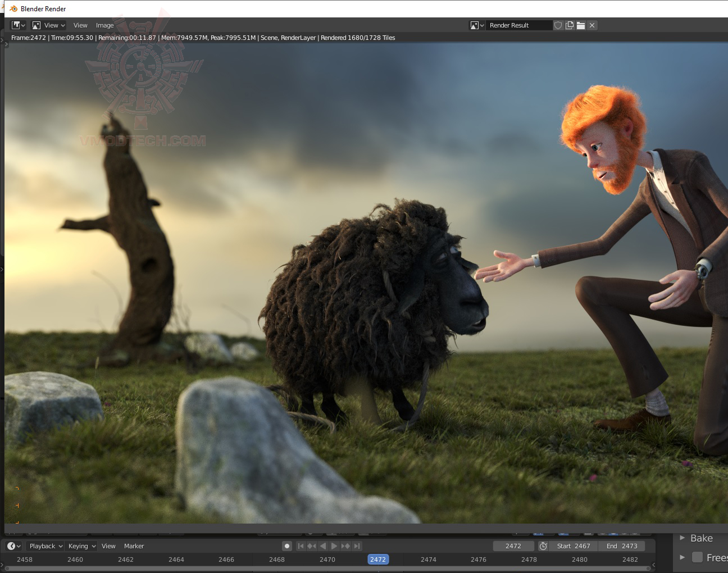Click frame 2468 on the timeline
728x573 pixels.
(x=277, y=560)
